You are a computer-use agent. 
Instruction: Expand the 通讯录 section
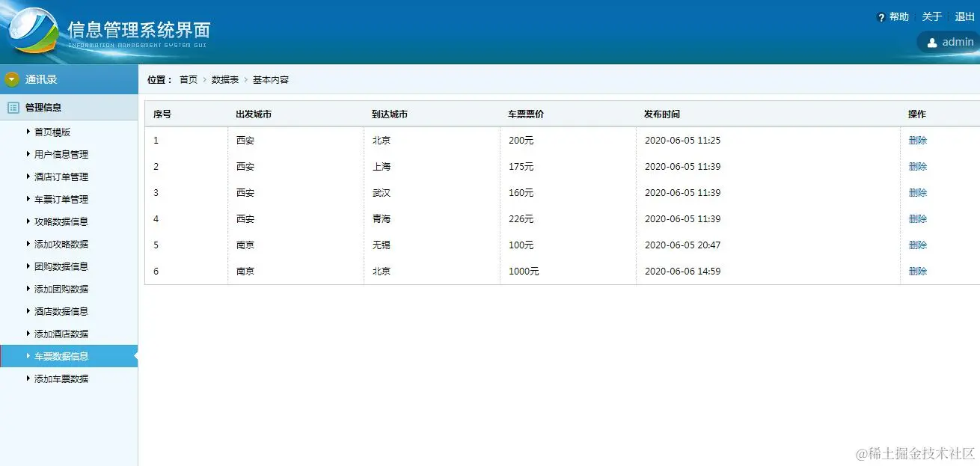[x=69, y=79]
